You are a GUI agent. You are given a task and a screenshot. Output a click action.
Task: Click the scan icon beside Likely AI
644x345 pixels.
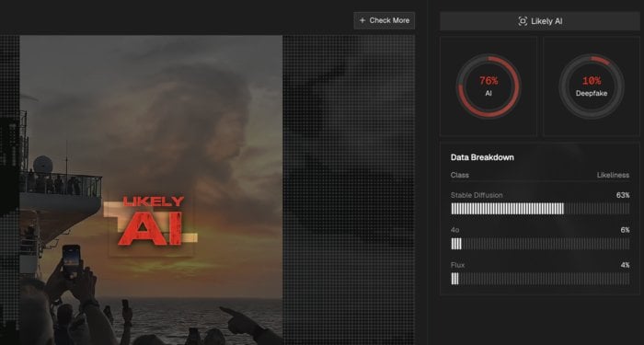523,21
